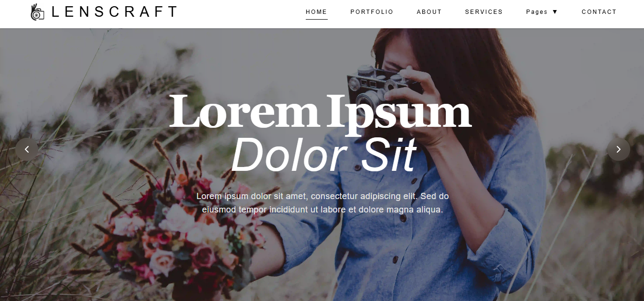Click the underline beneath HOME
The image size is (644, 301).
click(x=316, y=19)
